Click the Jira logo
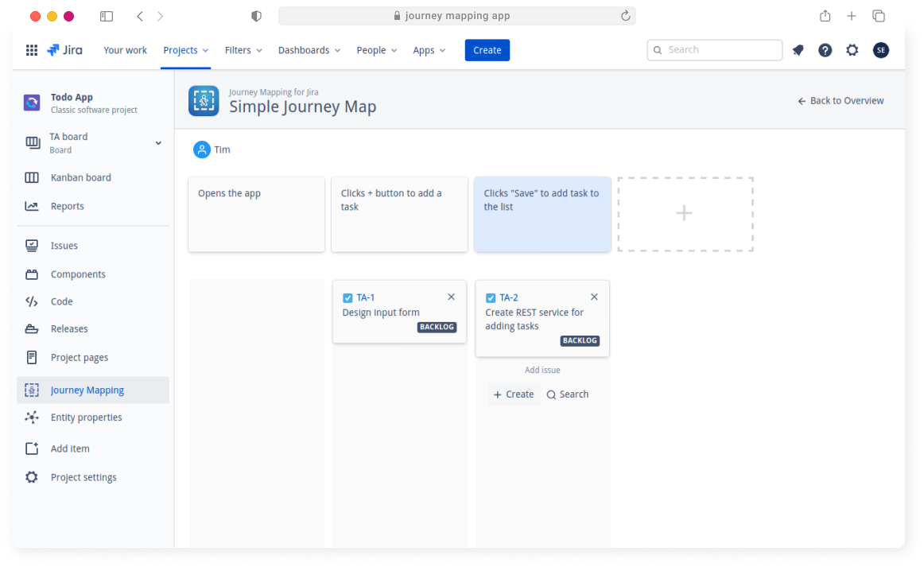The width and height of the screenshot is (924, 567). 65,50
